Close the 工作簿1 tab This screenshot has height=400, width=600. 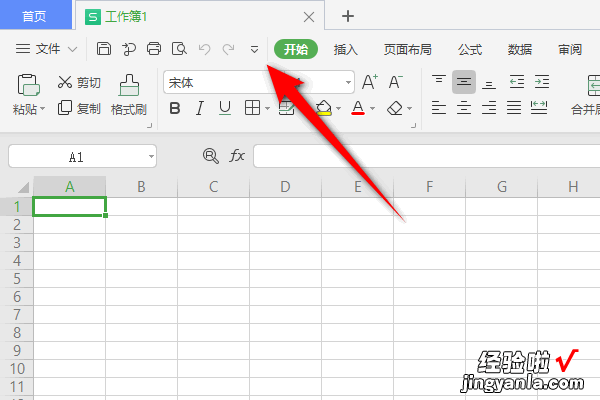click(309, 17)
